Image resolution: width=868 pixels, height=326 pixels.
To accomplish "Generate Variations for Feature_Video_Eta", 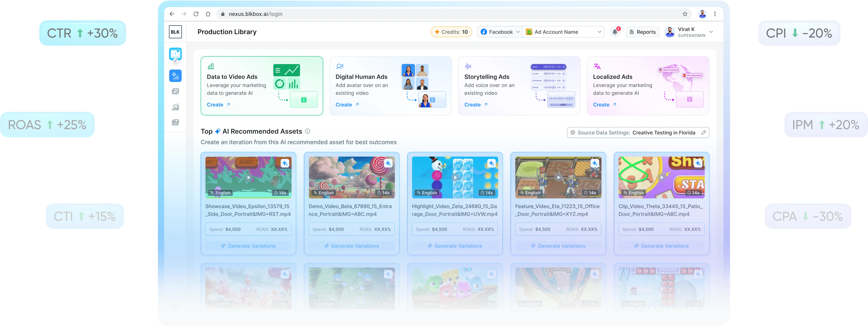I will coord(558,246).
